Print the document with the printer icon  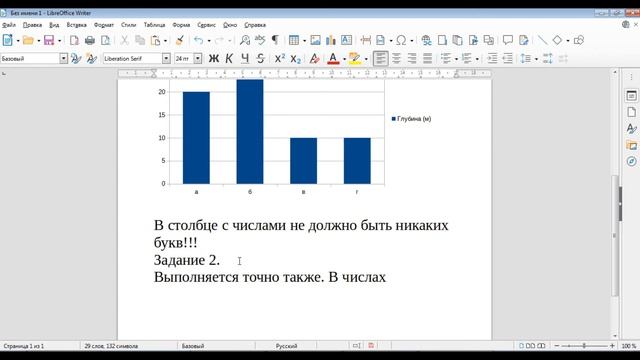click(x=90, y=40)
